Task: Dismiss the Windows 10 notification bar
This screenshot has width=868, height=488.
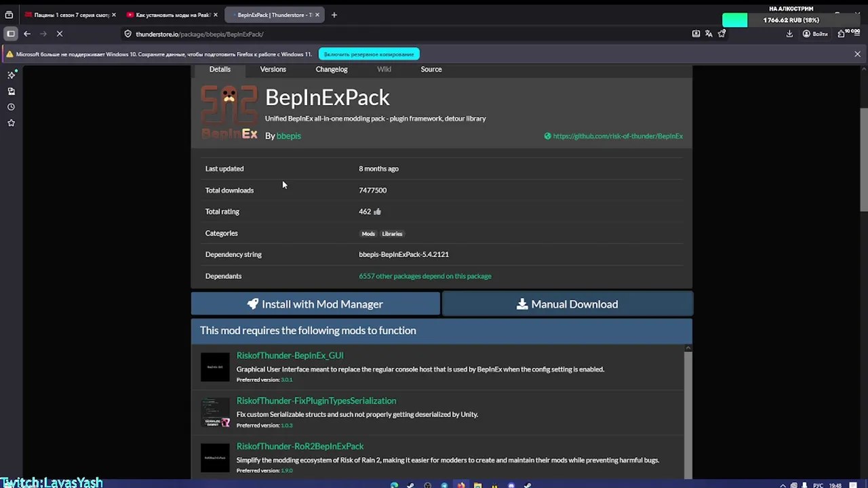Action: pyautogui.click(x=857, y=54)
